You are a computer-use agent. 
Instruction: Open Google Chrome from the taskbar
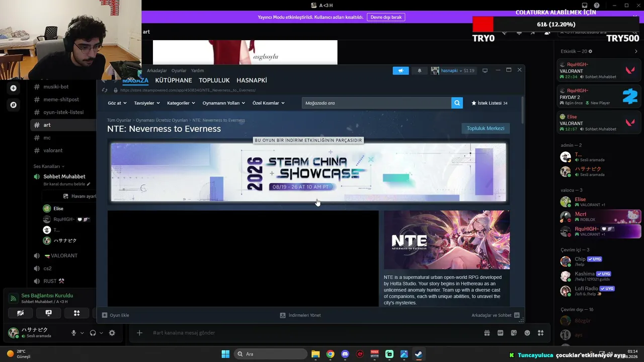click(330, 354)
